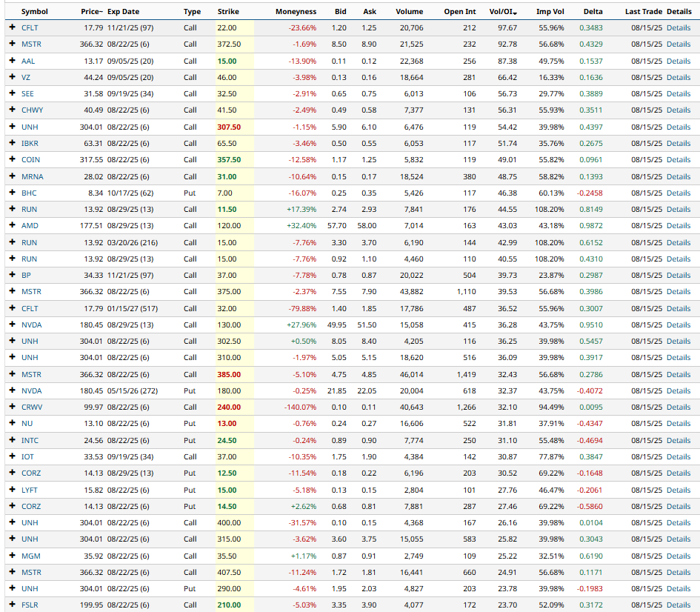Open the NU symbol link
Image resolution: width=700 pixels, height=612 pixels.
(27, 423)
